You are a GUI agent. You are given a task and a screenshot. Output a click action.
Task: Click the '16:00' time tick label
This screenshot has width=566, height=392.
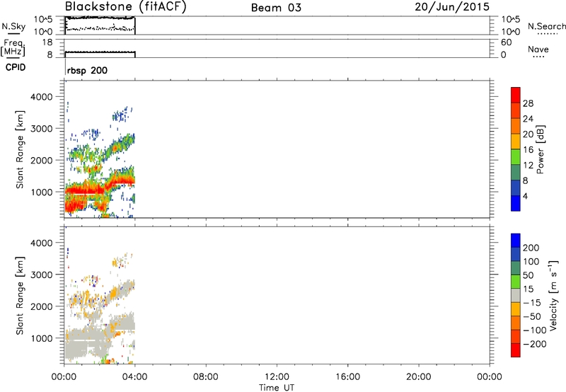click(347, 377)
